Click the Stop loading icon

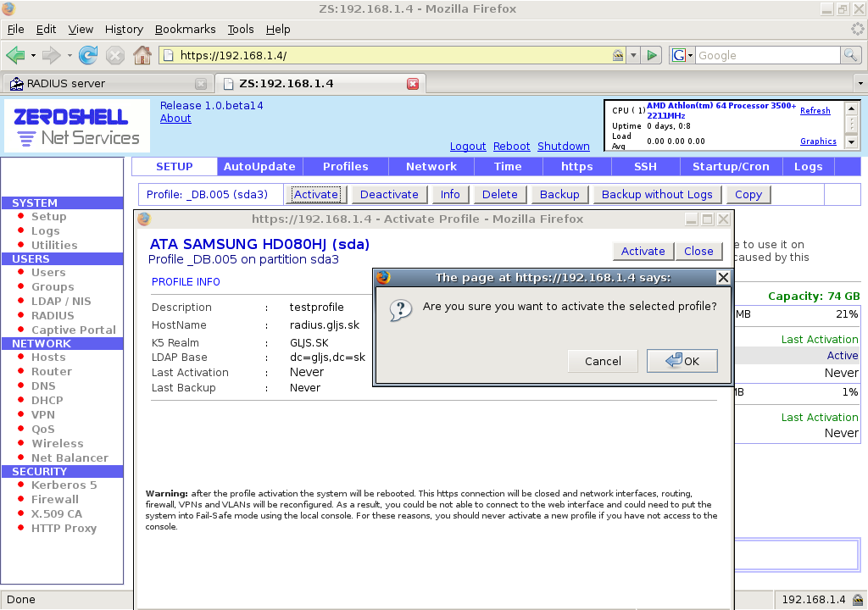pyautogui.click(x=115, y=55)
